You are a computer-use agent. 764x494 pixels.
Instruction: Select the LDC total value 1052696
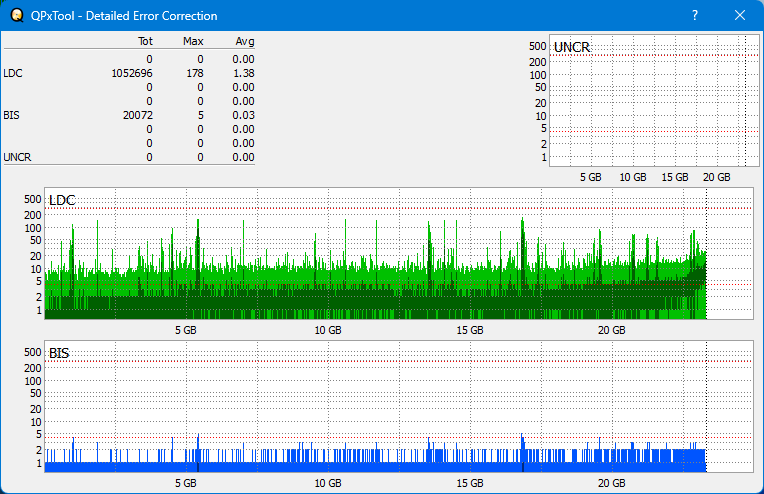pos(132,73)
